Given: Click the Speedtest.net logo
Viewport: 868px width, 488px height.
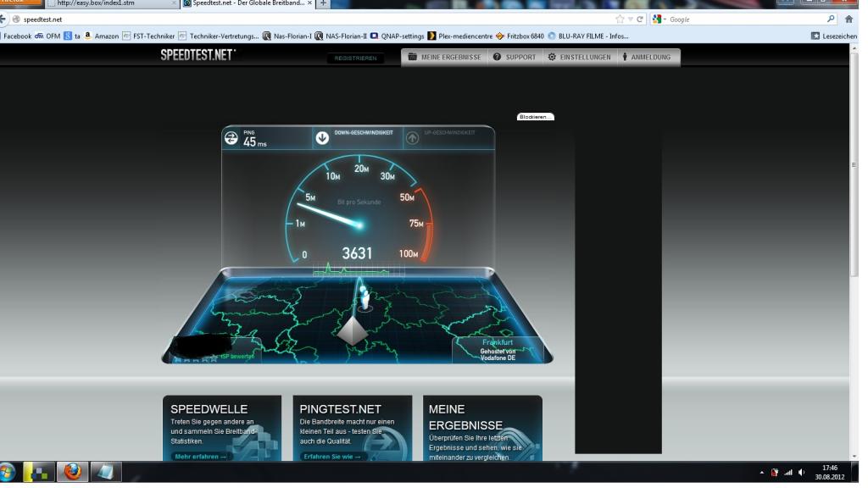Looking at the screenshot, I should pyautogui.click(x=198, y=55).
